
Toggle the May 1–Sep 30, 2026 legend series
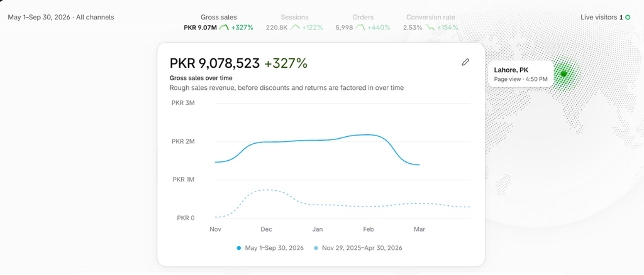pyautogui.click(x=270, y=248)
